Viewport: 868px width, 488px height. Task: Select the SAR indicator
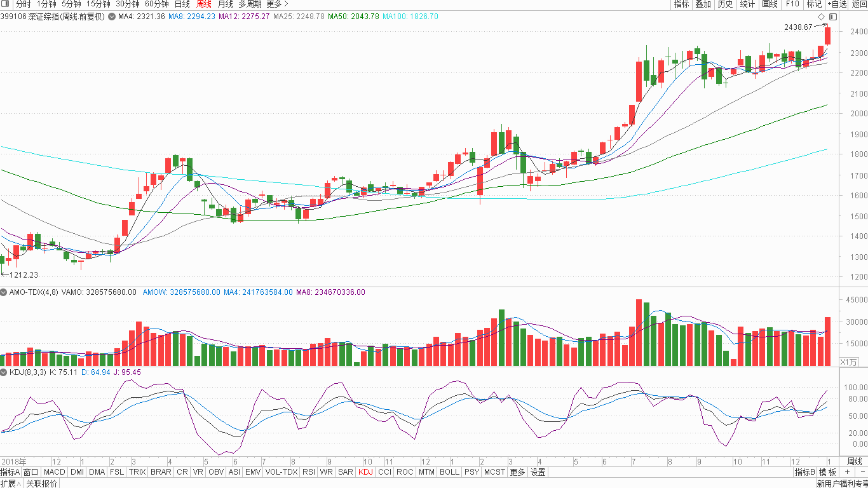(x=346, y=472)
